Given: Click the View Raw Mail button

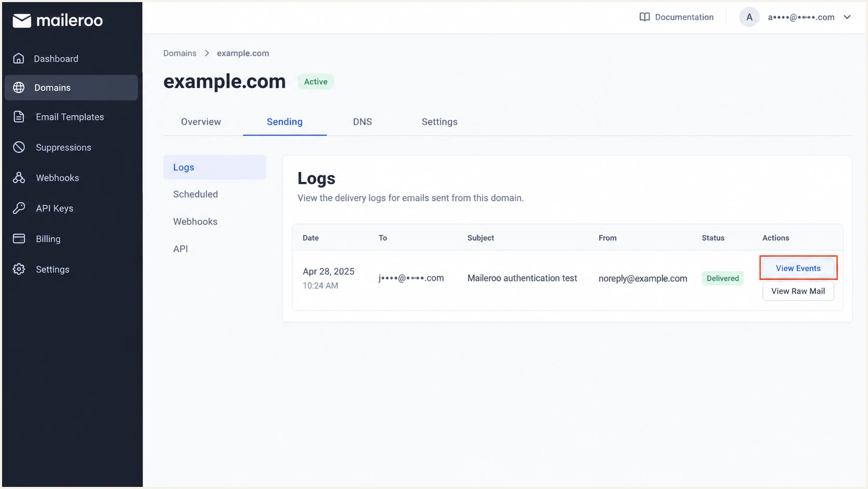Looking at the screenshot, I should (798, 291).
